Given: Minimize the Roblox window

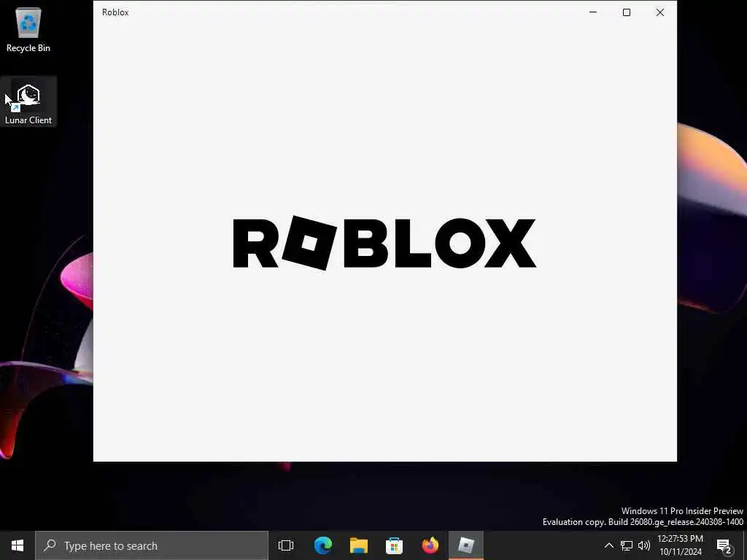Looking at the screenshot, I should pyautogui.click(x=593, y=12).
